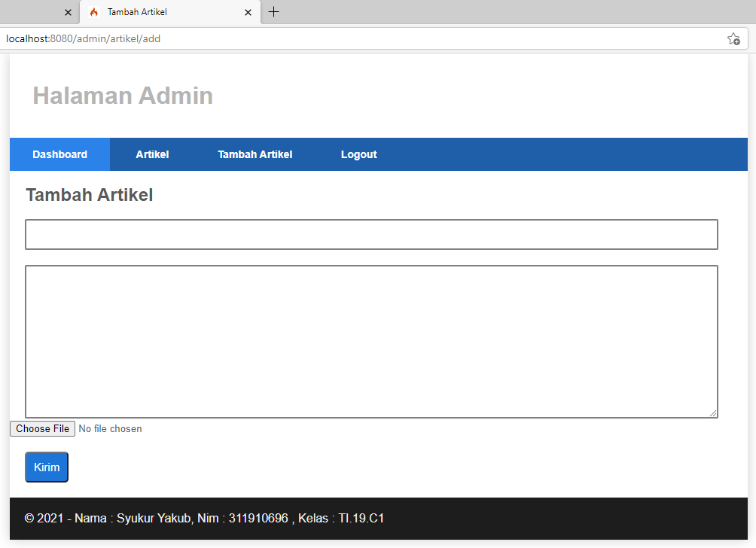Click the Tambah Artikel page heading

[89, 194]
